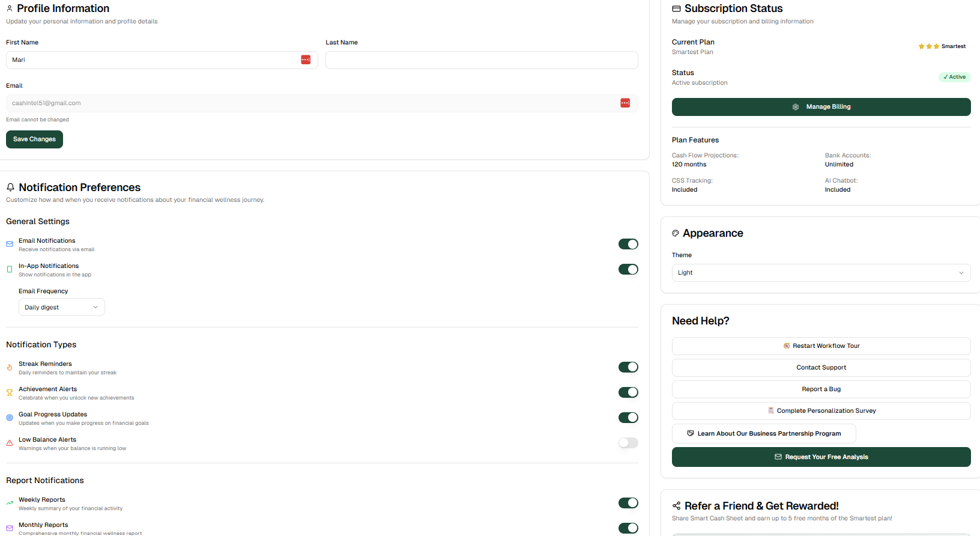Click the "Email cannot be changed" note

click(37, 120)
